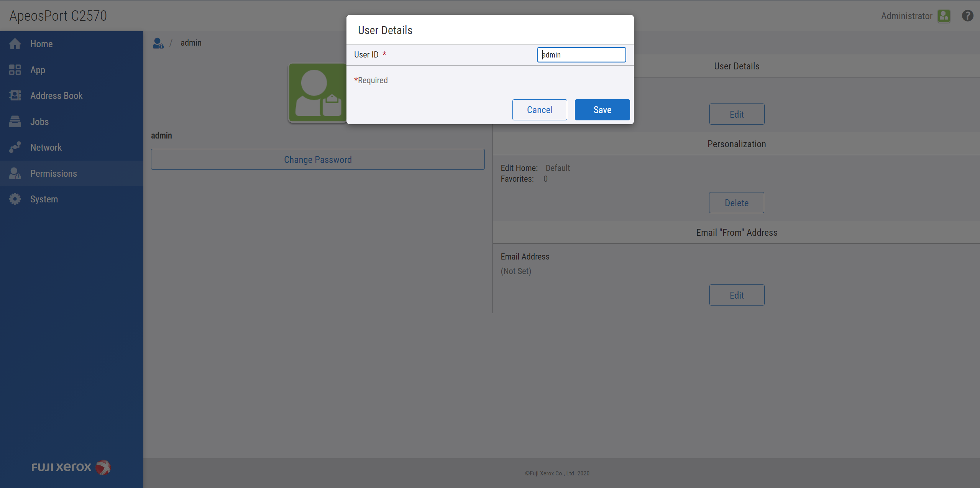The image size is (980, 488).
Task: Click the breadcrumb users icon
Action: click(x=158, y=43)
